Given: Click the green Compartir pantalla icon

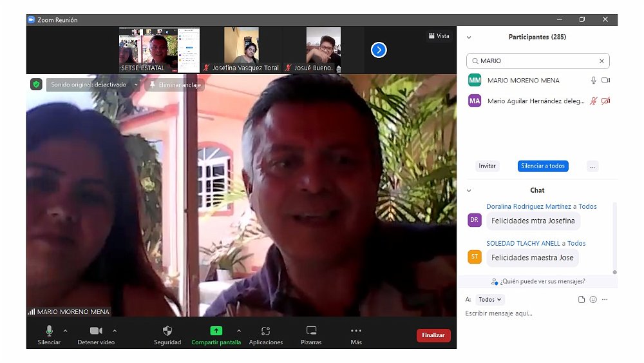Looking at the screenshot, I should [216, 331].
